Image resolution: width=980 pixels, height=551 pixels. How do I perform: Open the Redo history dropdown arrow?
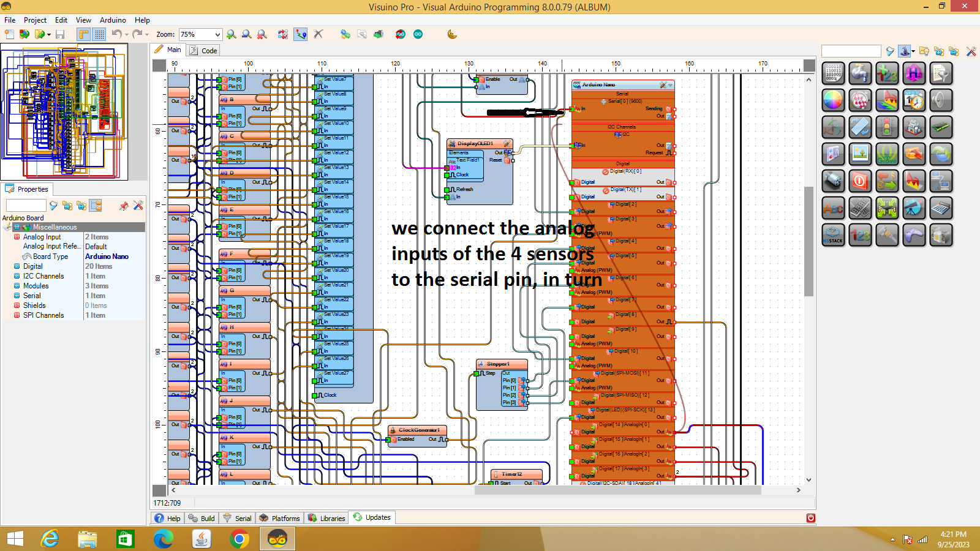tap(147, 34)
